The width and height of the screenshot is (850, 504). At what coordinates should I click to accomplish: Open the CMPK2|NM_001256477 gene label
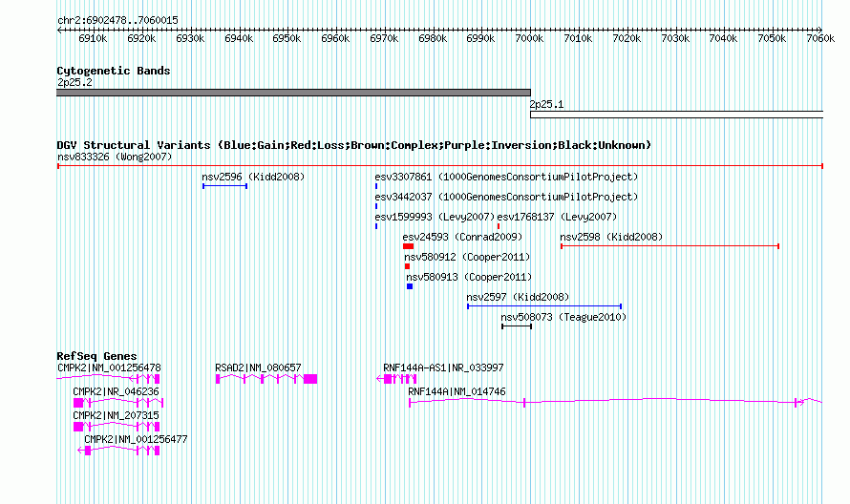pyautogui.click(x=136, y=439)
